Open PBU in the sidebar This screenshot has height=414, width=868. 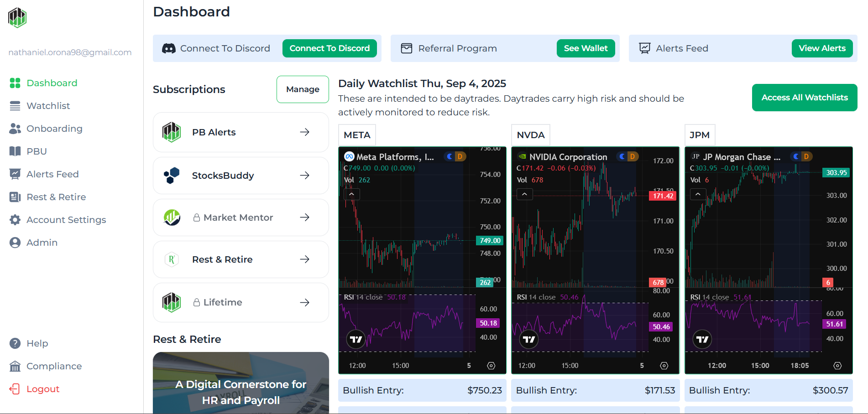[28, 151]
